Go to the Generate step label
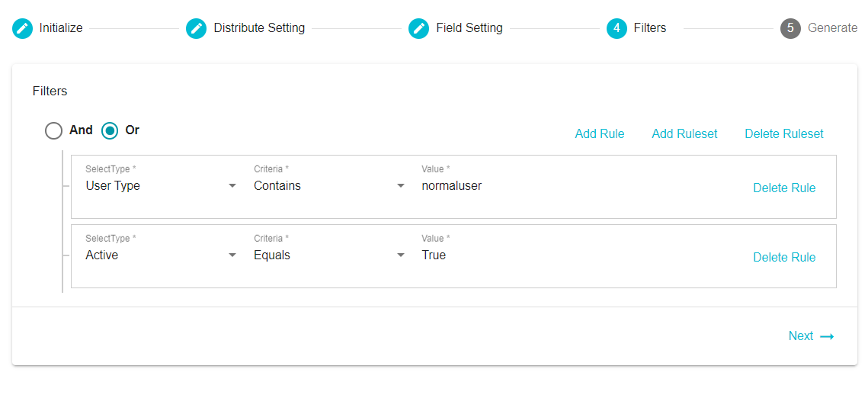 click(833, 27)
